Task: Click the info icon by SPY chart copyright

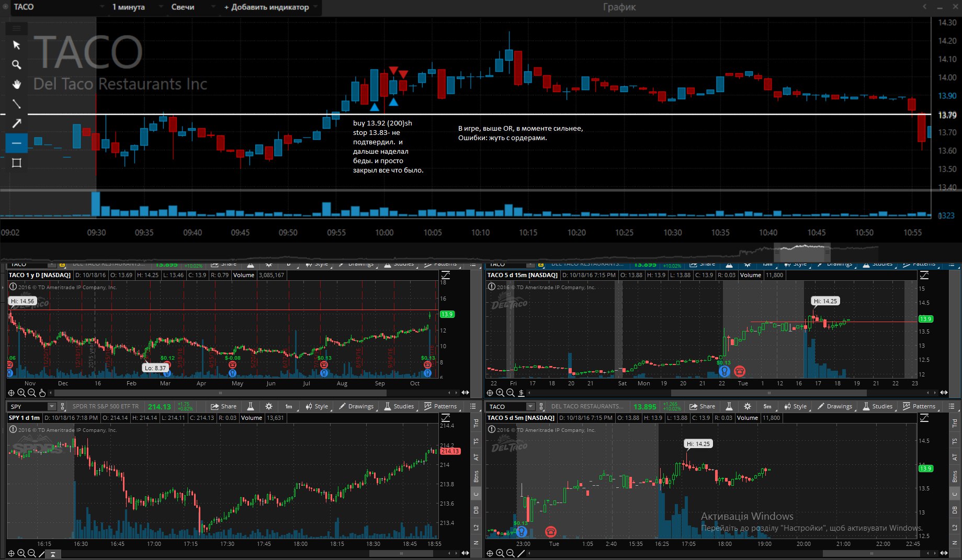Action: (13, 430)
